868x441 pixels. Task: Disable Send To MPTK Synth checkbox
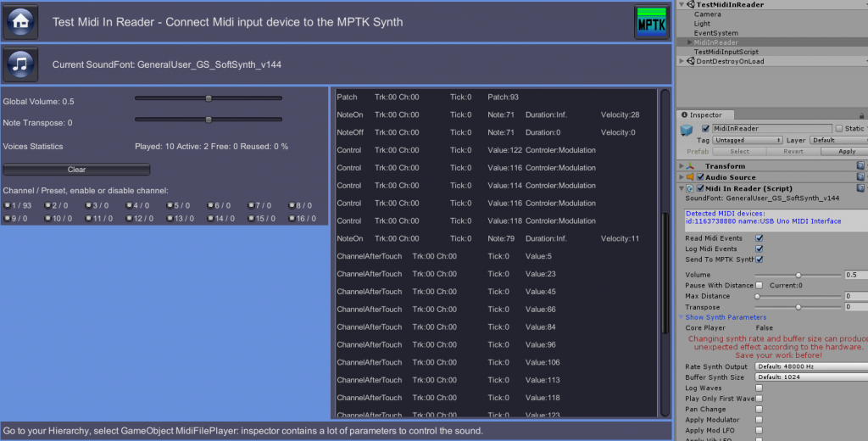coord(759,260)
